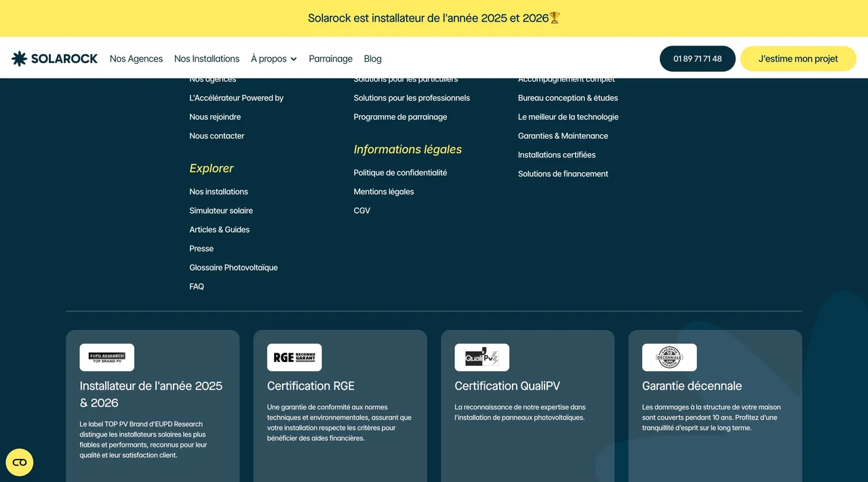
Task: Open the Blog navigation item
Action: pos(373,59)
